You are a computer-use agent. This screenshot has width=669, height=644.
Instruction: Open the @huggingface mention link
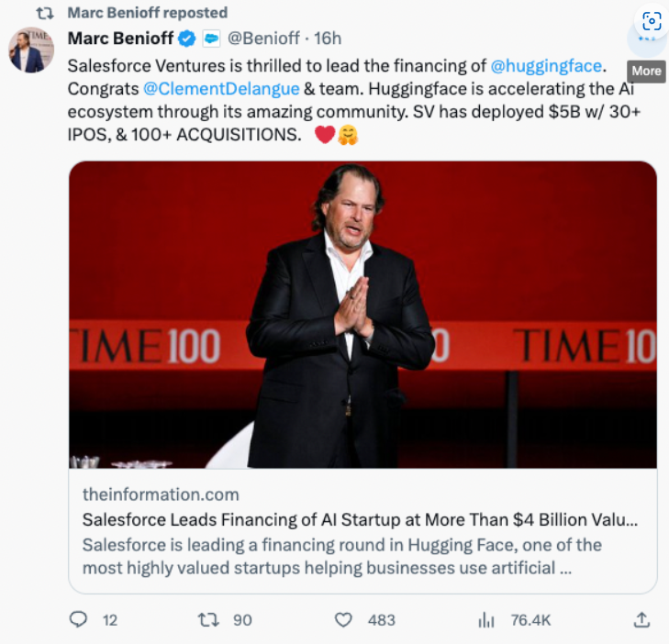[546, 66]
